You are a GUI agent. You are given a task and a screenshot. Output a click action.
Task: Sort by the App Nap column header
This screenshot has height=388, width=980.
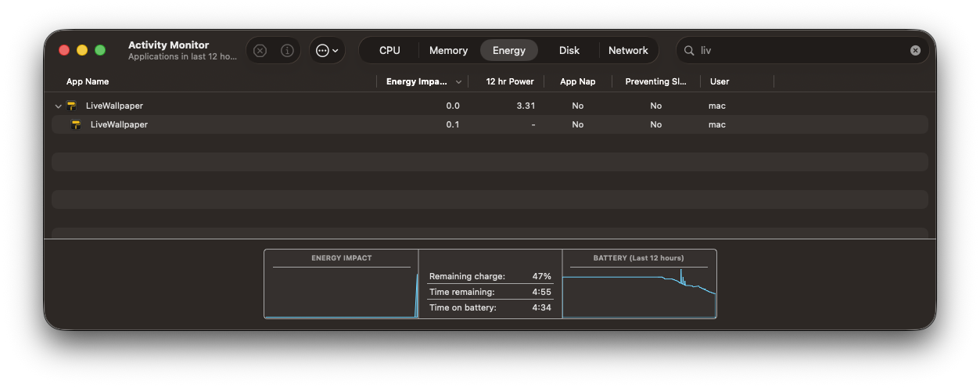point(578,81)
